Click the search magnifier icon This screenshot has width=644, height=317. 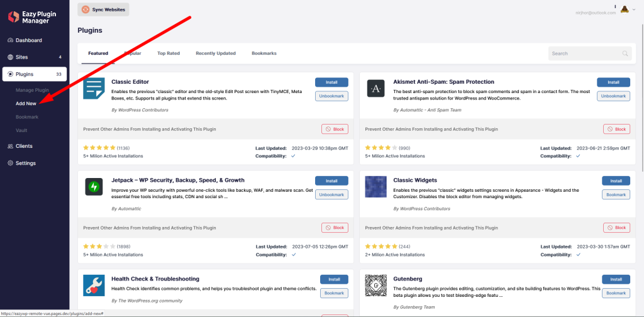625,53
